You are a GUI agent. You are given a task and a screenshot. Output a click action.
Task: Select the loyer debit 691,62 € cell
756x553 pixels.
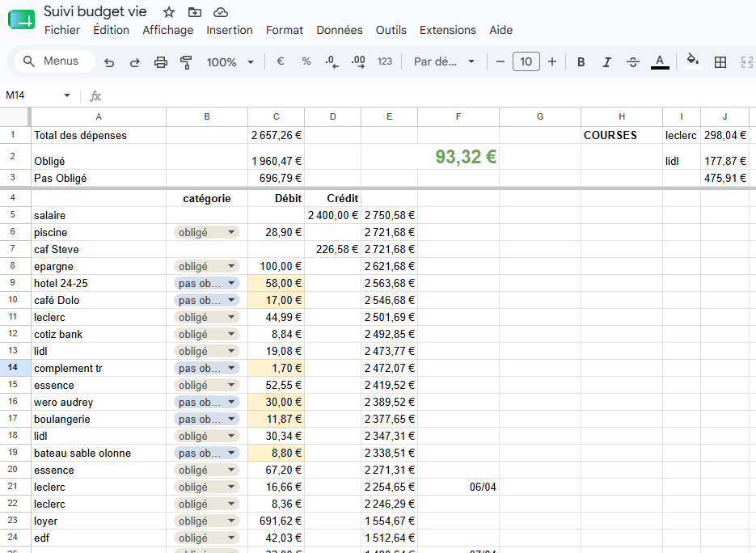pos(277,521)
